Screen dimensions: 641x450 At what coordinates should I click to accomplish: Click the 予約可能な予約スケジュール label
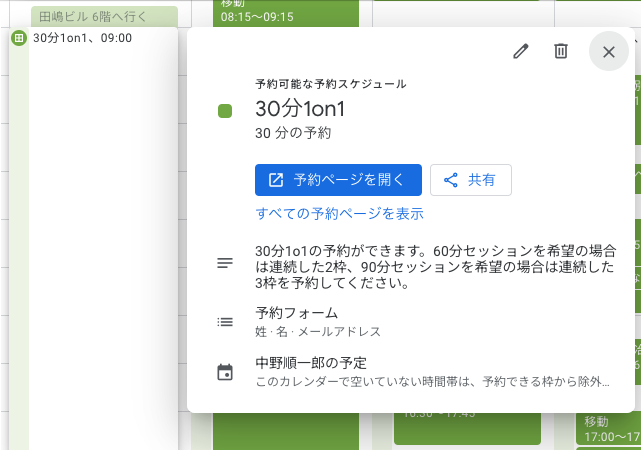(331, 84)
